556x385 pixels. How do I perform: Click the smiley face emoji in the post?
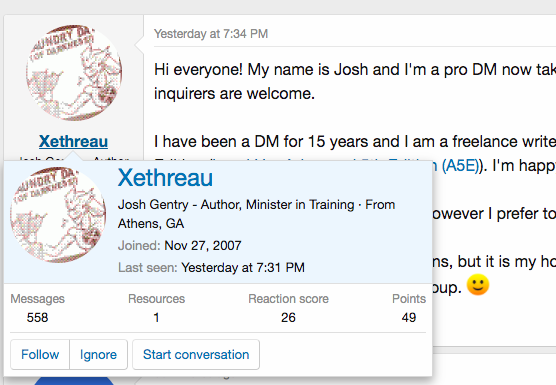coord(478,285)
